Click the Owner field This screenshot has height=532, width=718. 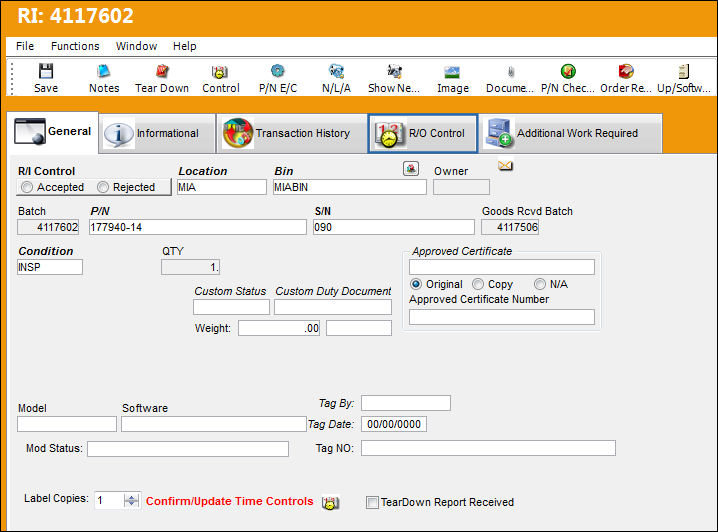(x=461, y=187)
